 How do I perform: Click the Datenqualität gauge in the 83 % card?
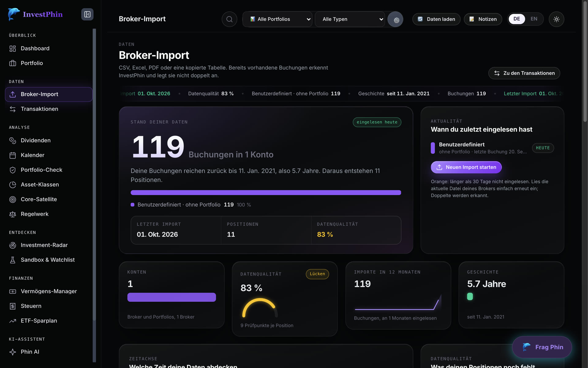tap(260, 308)
